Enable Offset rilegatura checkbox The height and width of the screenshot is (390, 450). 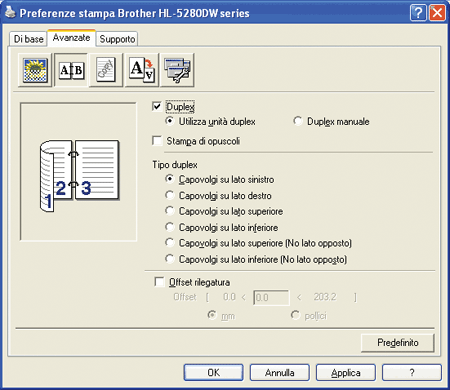click(159, 282)
